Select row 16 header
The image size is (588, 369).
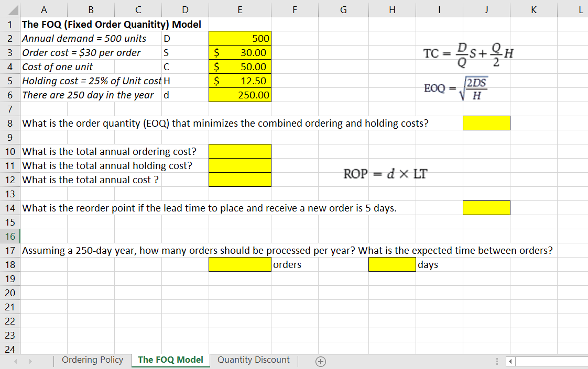pyautogui.click(x=10, y=237)
